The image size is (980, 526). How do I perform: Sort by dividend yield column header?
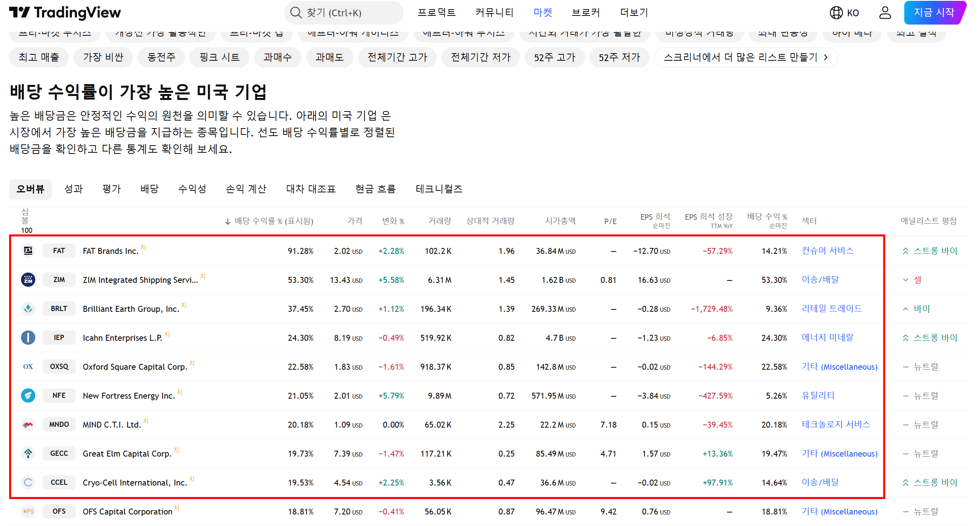(x=270, y=221)
